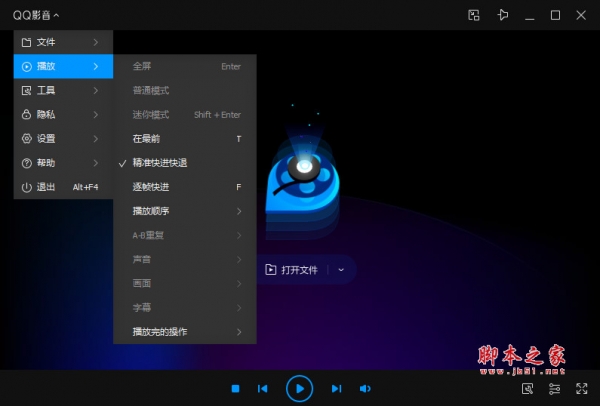Skip to the next track
Image resolution: width=600 pixels, height=406 pixels.
(336, 389)
